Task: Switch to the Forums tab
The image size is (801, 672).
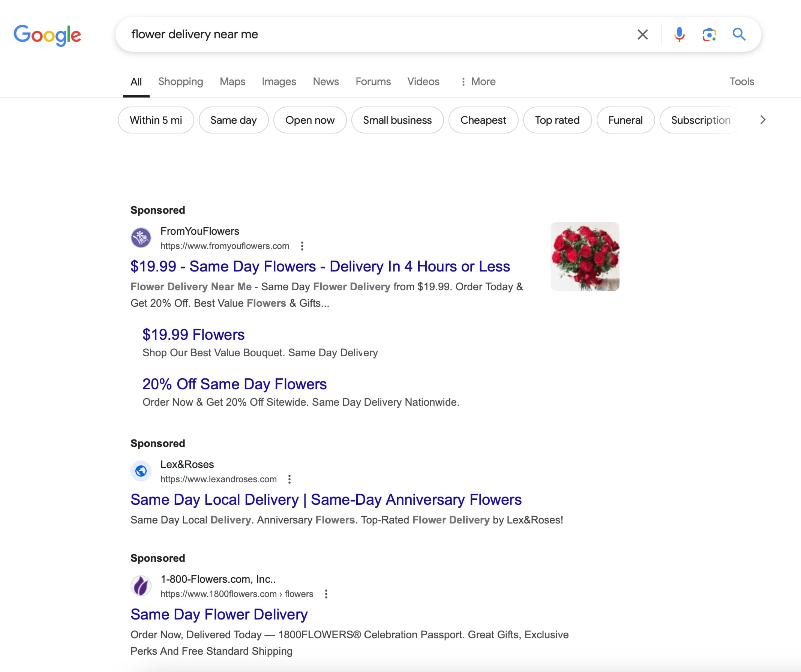Action: click(373, 82)
